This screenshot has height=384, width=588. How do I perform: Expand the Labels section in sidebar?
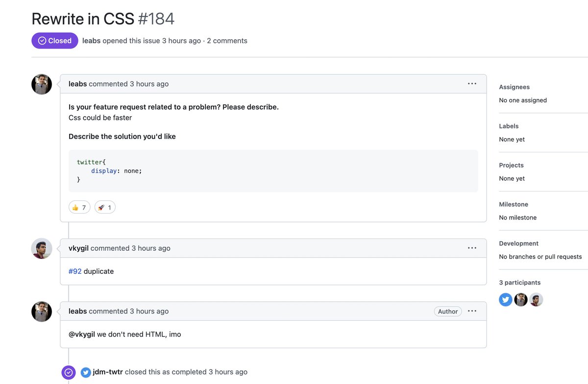tap(509, 126)
